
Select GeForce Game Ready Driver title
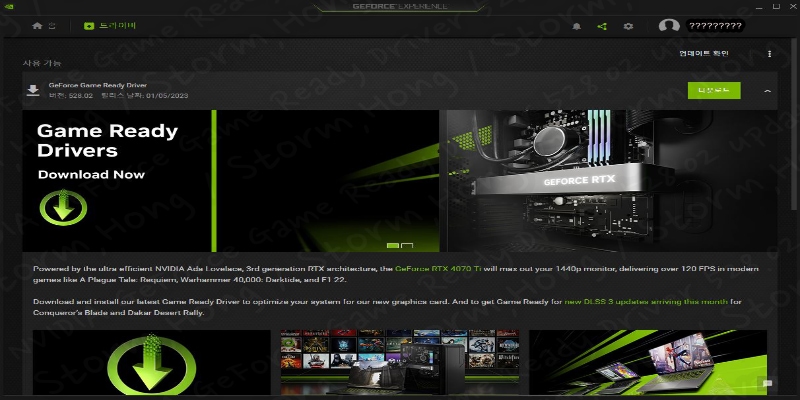pos(97,85)
